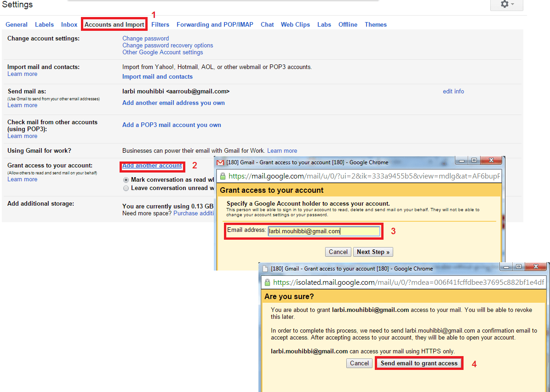Screen dimensions: 550x392
Task: Select Leave conversation unread option
Action: [126, 188]
